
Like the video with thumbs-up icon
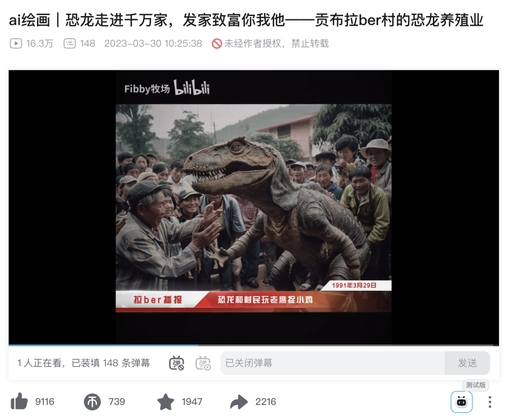[x=19, y=402]
